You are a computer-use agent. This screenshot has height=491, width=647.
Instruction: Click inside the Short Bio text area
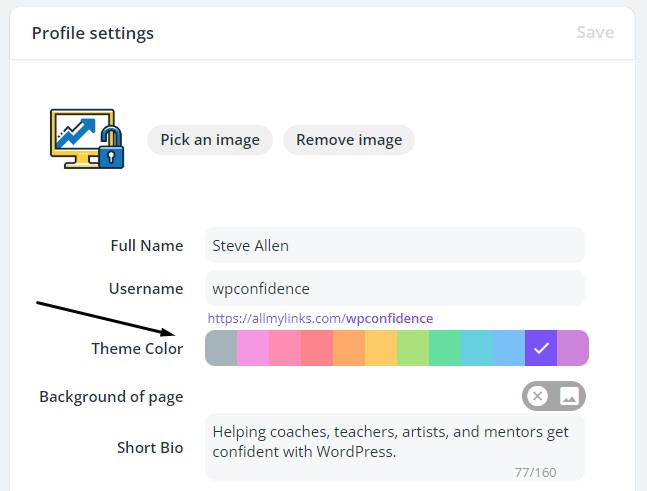[x=395, y=448]
